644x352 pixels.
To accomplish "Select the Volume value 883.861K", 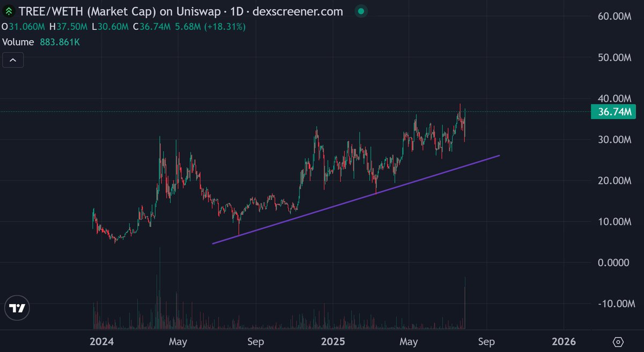I will coord(61,41).
